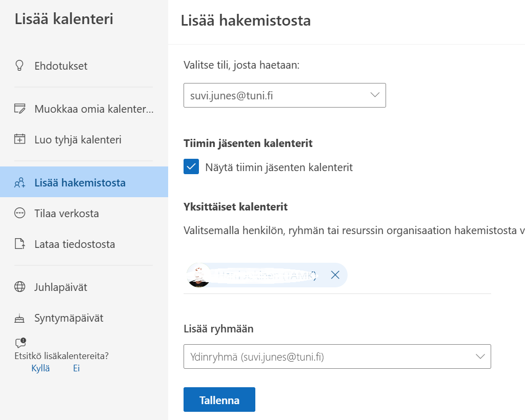Click the lightbulb icon beside Ehdotukset

pyautogui.click(x=19, y=66)
